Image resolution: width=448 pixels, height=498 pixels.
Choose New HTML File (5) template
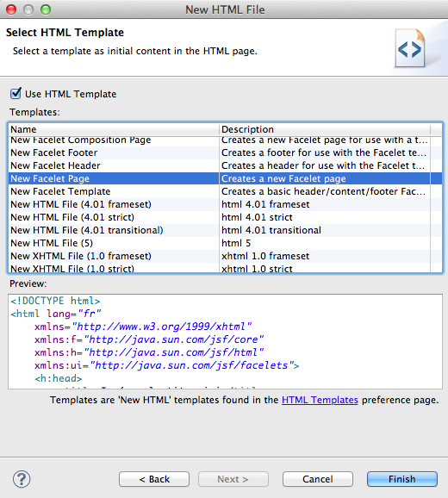click(225, 243)
